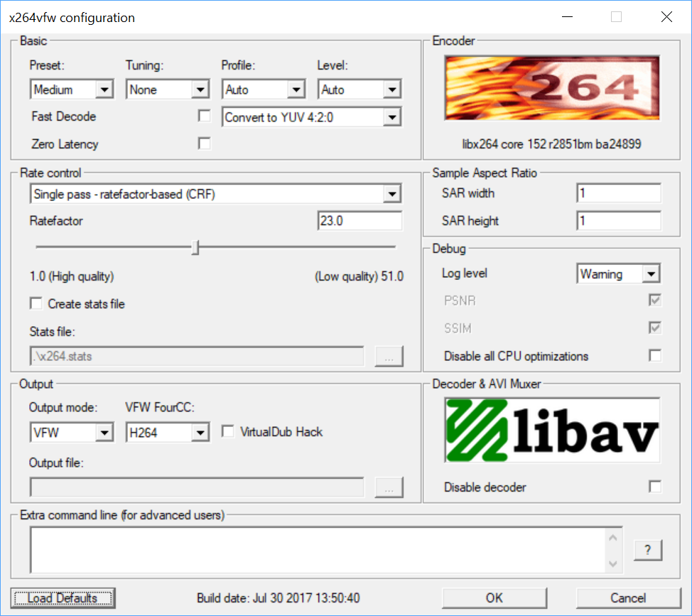The height and width of the screenshot is (616, 692).
Task: Click the libx264 core 152 version text
Action: tap(551, 144)
